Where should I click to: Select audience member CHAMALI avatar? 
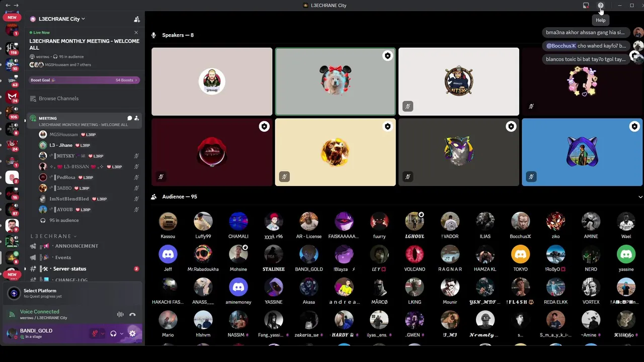click(238, 221)
